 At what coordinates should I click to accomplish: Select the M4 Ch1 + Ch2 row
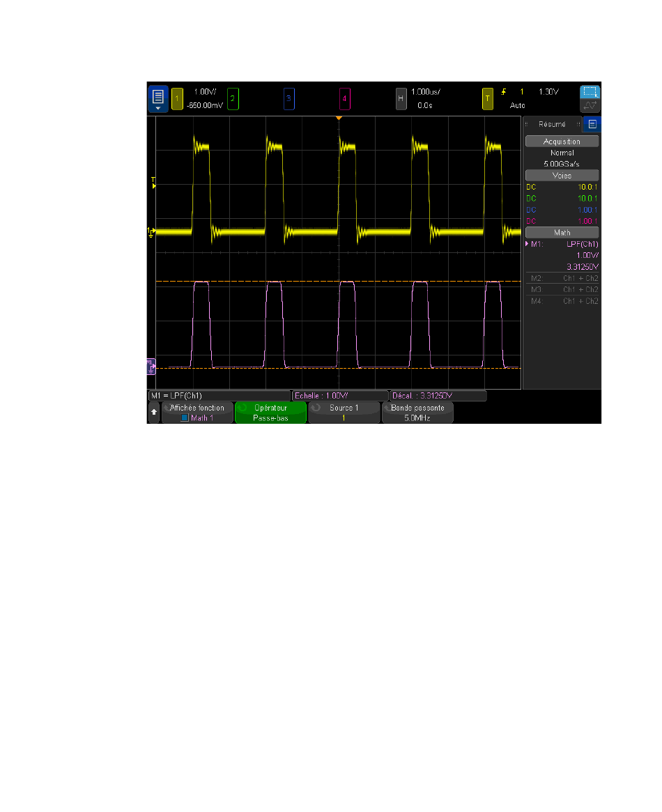pos(562,301)
